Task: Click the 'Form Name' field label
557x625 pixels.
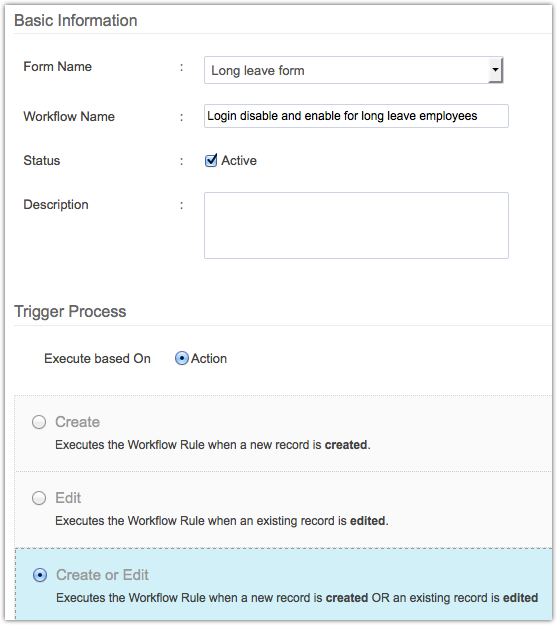Action: [x=57, y=67]
